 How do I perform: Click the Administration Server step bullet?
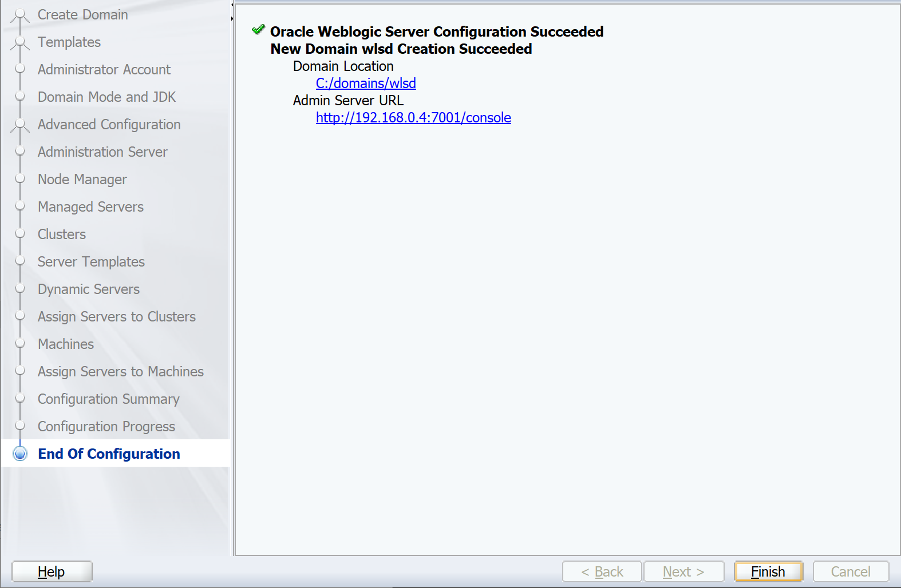point(20,151)
